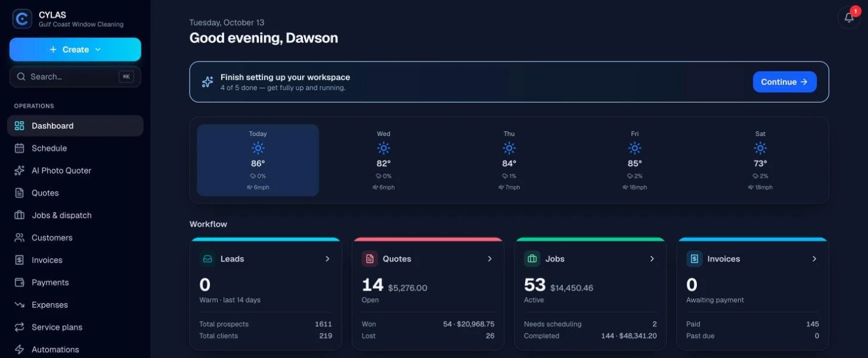Click Wednesday's sun weather icon
868x358 pixels.
pyautogui.click(x=383, y=148)
